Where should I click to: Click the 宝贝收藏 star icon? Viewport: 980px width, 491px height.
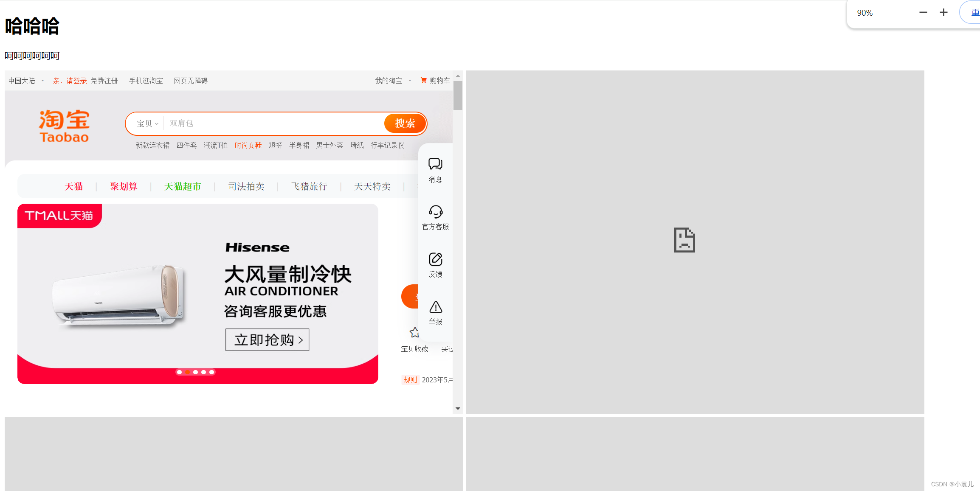point(414,333)
